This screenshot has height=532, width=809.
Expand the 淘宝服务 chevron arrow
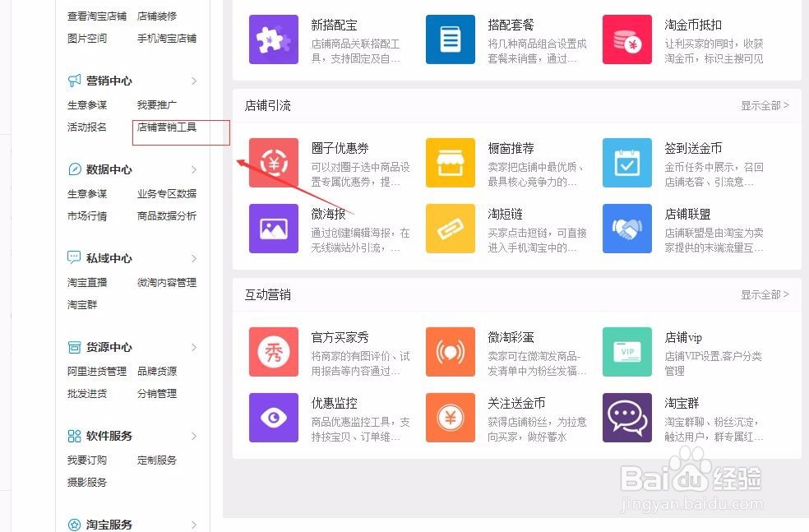tap(194, 525)
